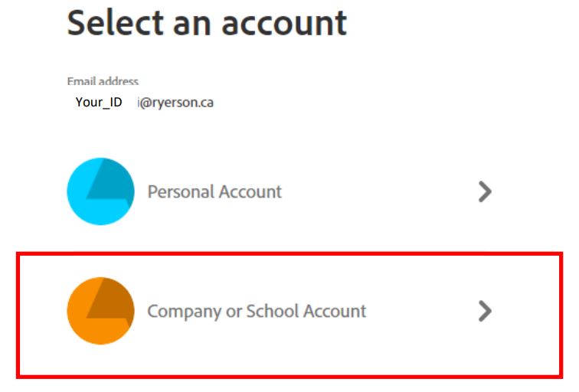Click the @ryerson.ca email domain text
579x392 pixels.
click(x=176, y=102)
